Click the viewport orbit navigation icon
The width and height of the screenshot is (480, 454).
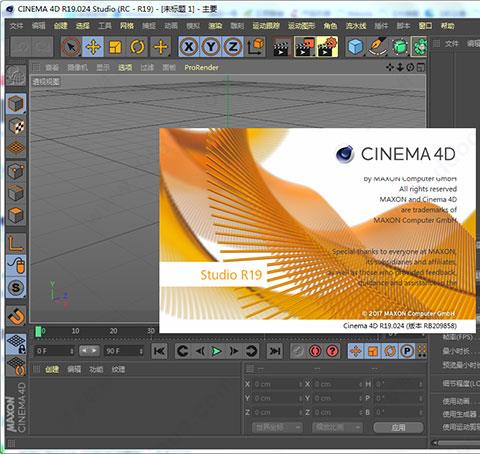pyautogui.click(x=410, y=67)
